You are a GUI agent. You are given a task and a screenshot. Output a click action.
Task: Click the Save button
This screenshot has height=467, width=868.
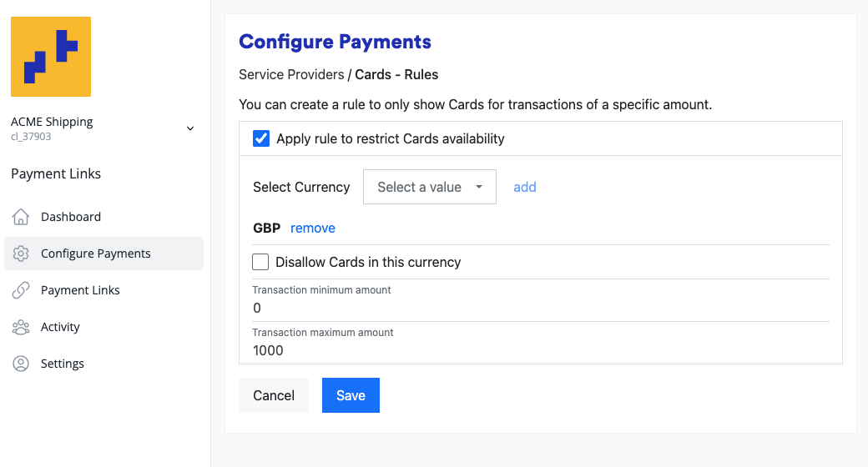(351, 395)
